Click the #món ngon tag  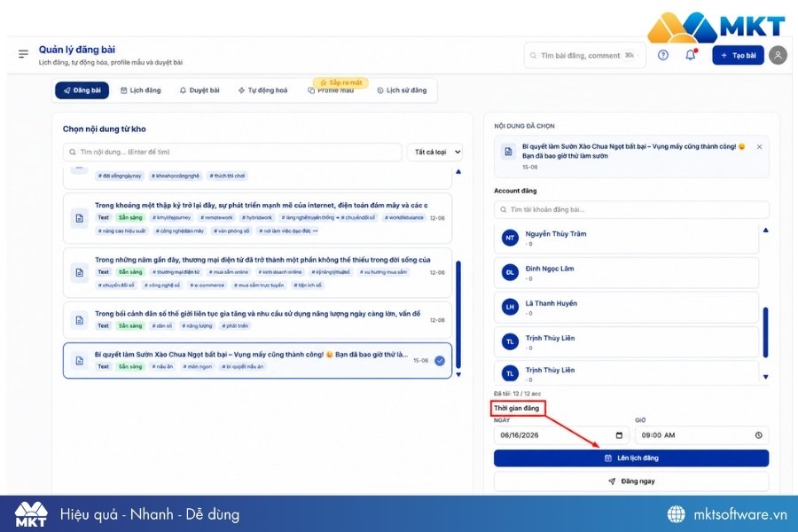(x=199, y=366)
